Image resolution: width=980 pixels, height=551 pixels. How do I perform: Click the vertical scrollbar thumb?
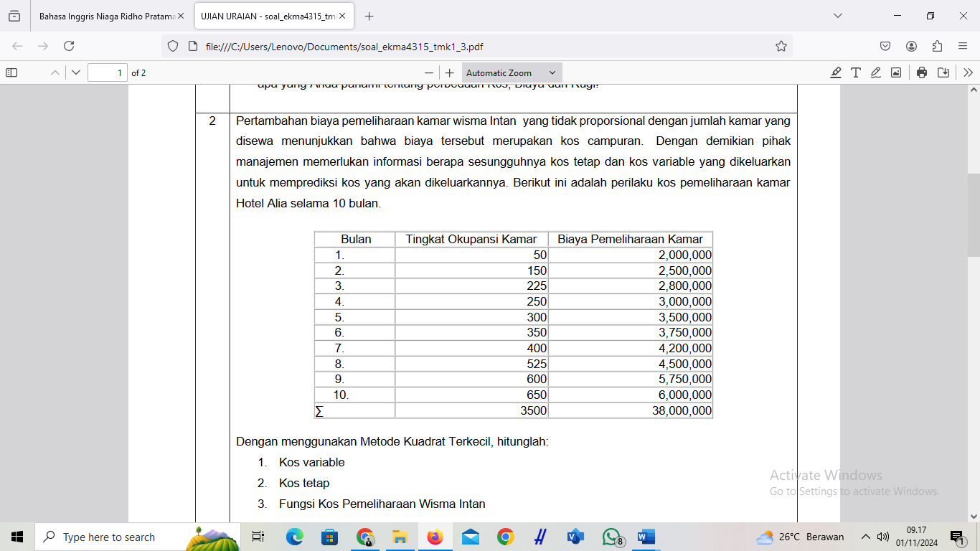pyautogui.click(x=974, y=215)
